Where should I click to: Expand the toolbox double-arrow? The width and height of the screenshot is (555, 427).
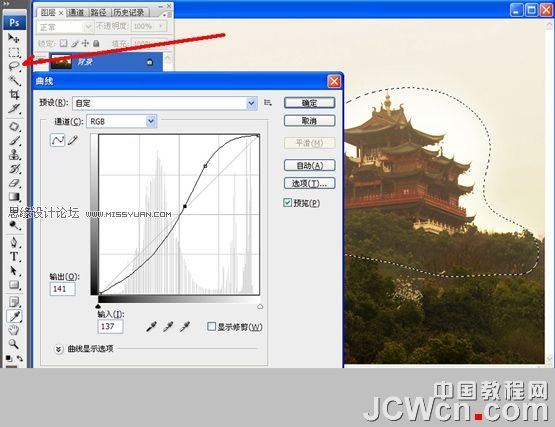click(6, 4)
